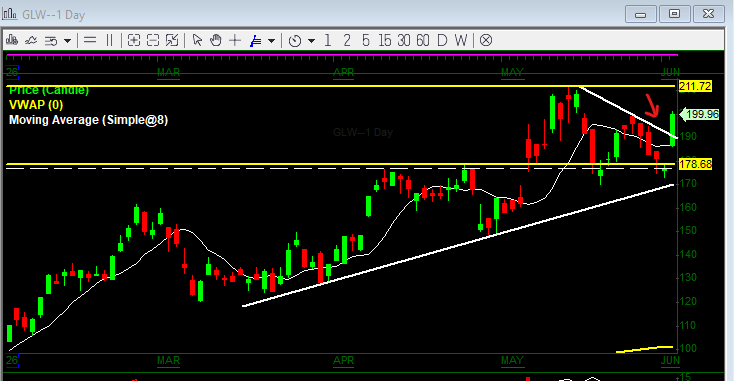Switch to Weekly (W) timeframe
This screenshot has height=381, width=734.
point(461,41)
